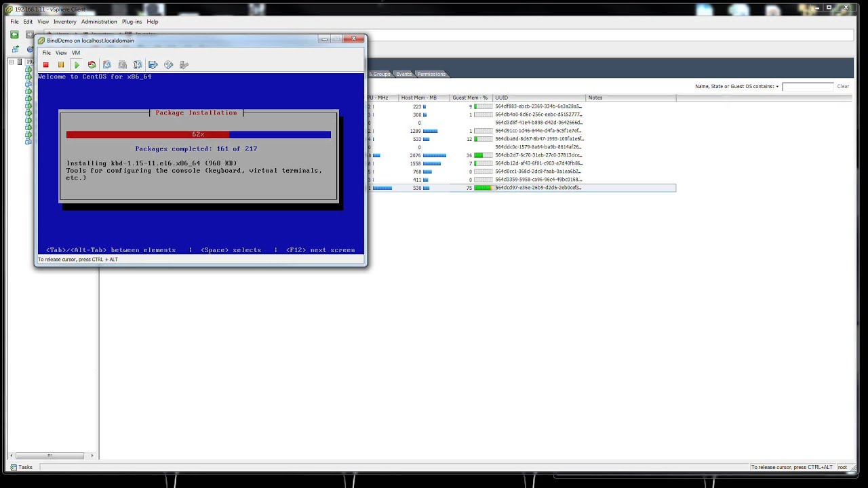This screenshot has width=868, height=488.
Task: Click the name/state search input field
Action: pyautogui.click(x=808, y=87)
